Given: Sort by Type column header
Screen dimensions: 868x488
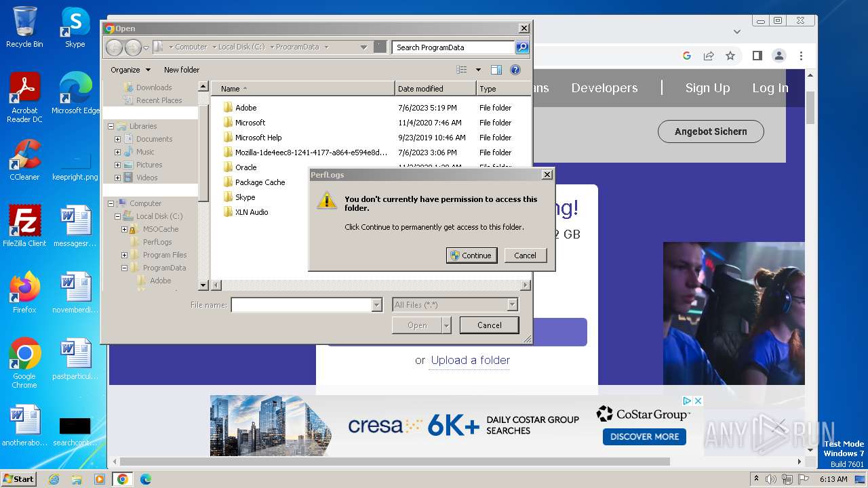Looking at the screenshot, I should pyautogui.click(x=503, y=89).
